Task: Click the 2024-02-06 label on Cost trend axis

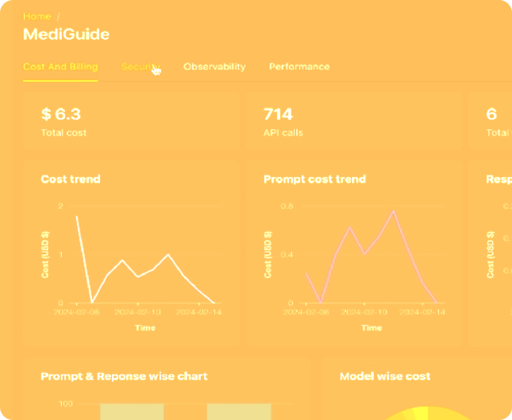Action: pyautogui.click(x=77, y=312)
